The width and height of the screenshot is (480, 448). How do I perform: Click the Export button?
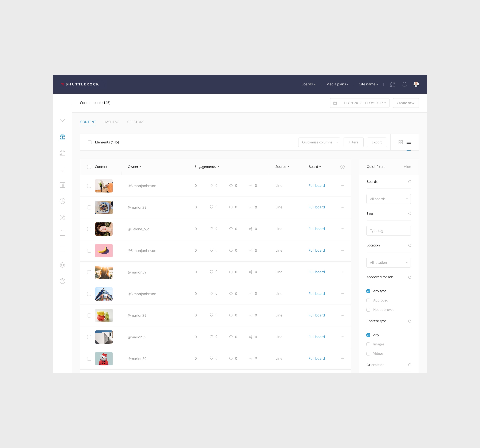coord(376,142)
